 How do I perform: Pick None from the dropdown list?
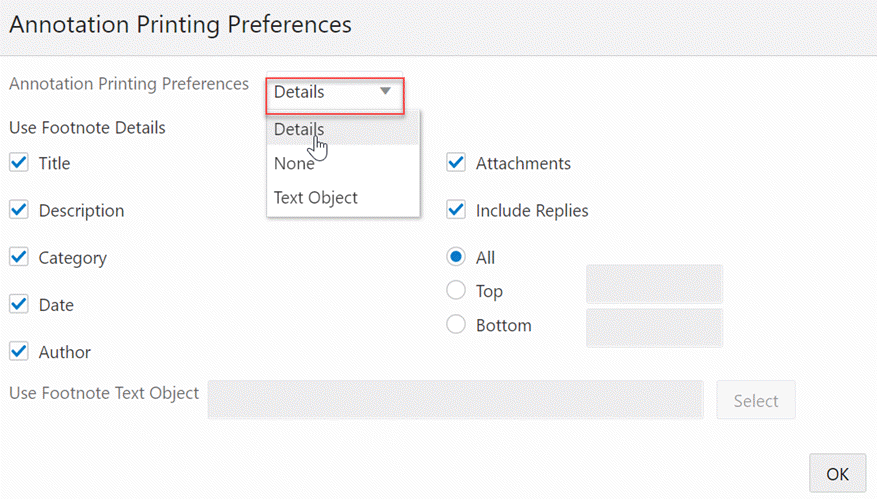tap(294, 164)
